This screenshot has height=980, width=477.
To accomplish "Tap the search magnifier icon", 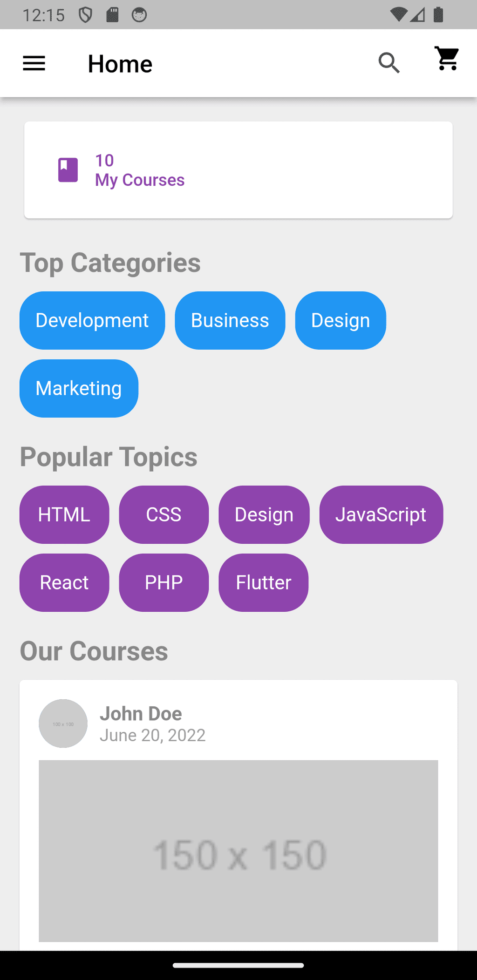I will point(389,63).
